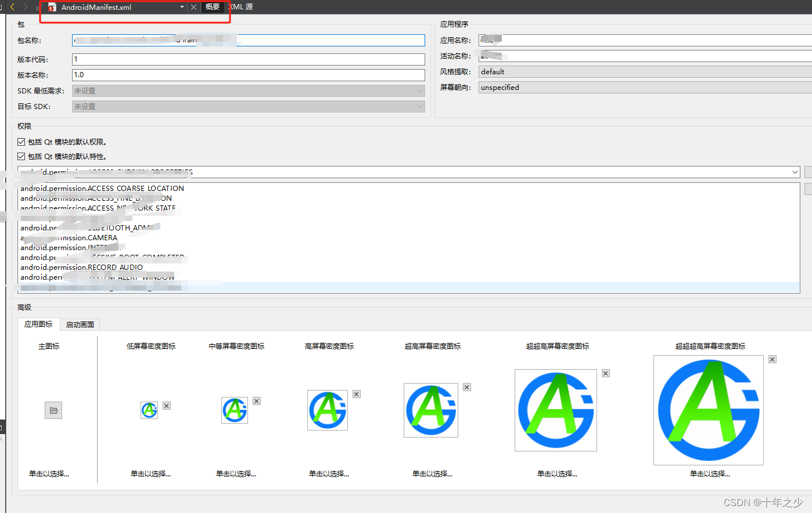Close the AndroidManifest.xml document
The image size is (812, 513).
194,7
